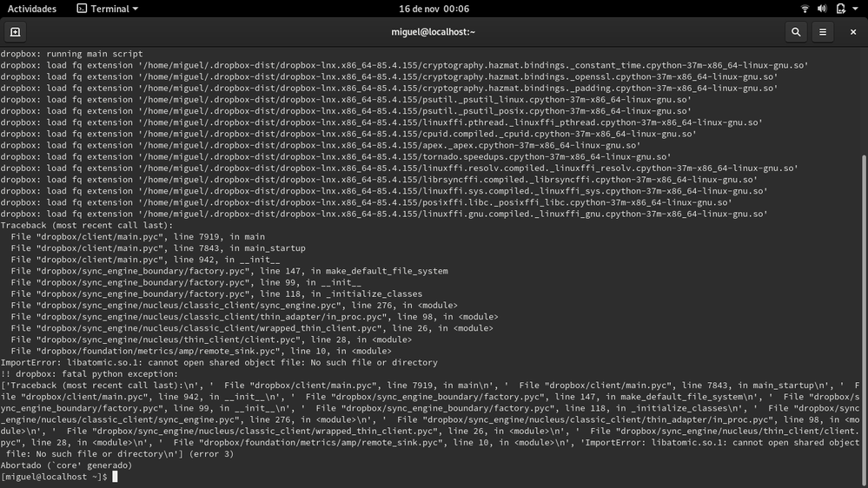This screenshot has width=868, height=488.
Task: Open a new terminal tab
Action: pyautogui.click(x=15, y=32)
